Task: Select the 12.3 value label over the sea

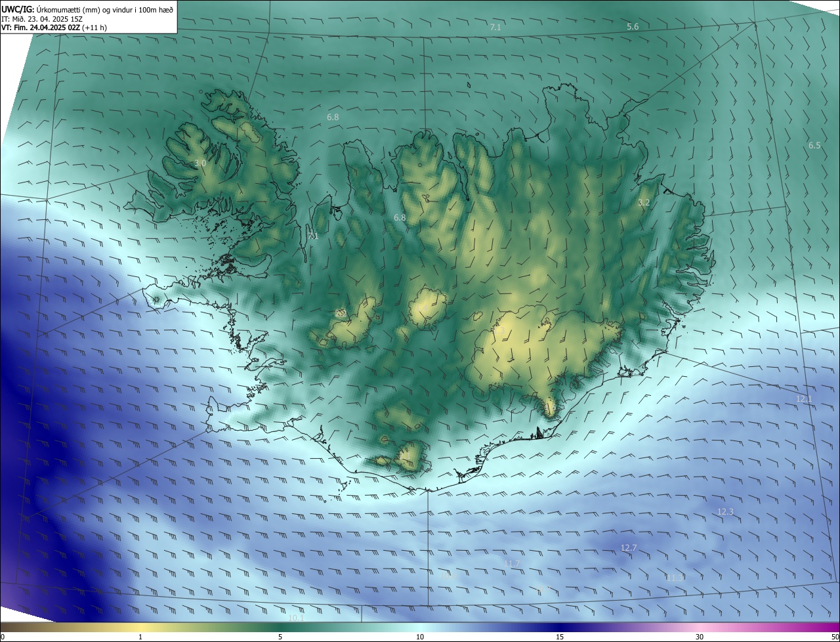Action: point(725,511)
